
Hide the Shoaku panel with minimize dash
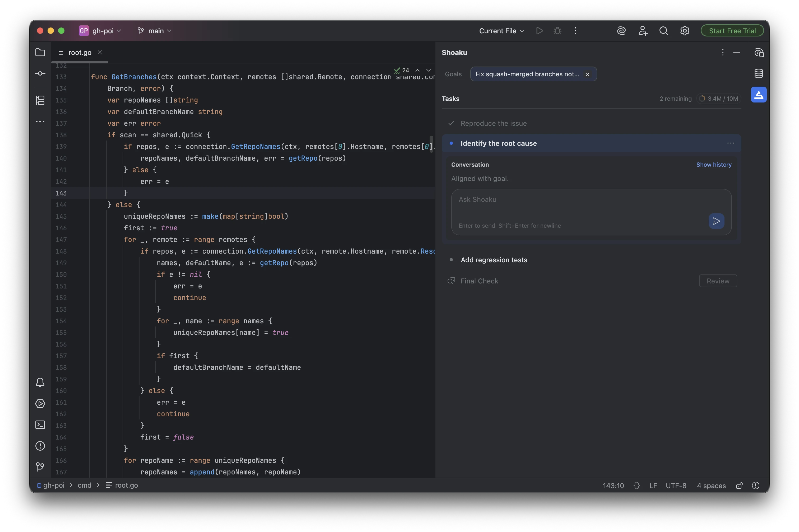736,52
